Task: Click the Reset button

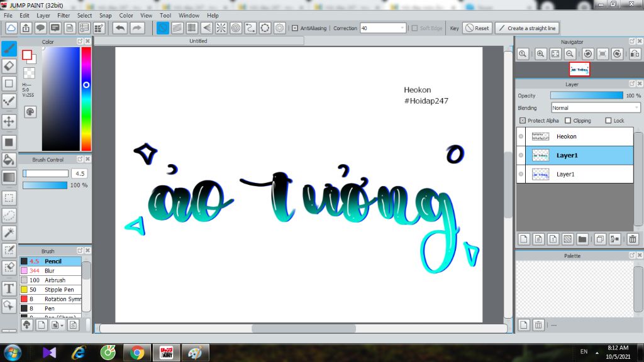Action: pyautogui.click(x=477, y=28)
